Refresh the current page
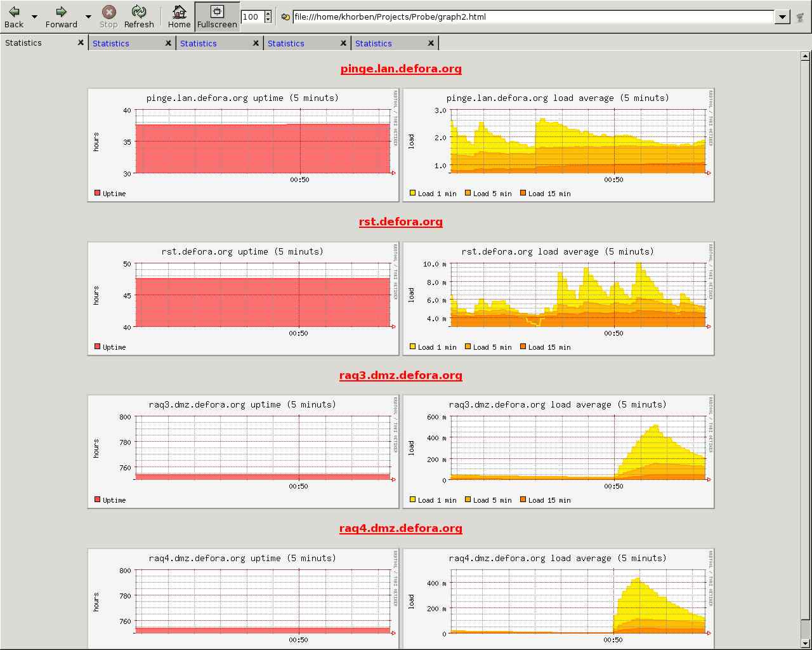The image size is (812, 650). (x=139, y=17)
